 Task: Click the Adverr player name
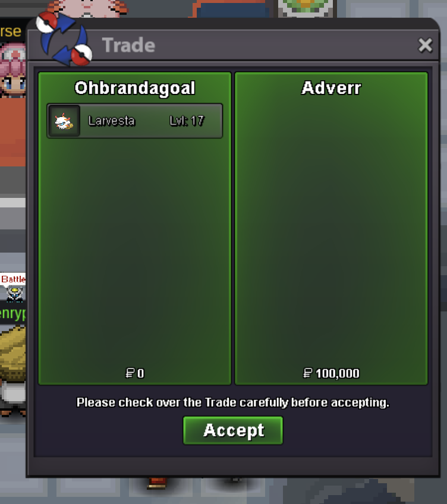click(331, 88)
